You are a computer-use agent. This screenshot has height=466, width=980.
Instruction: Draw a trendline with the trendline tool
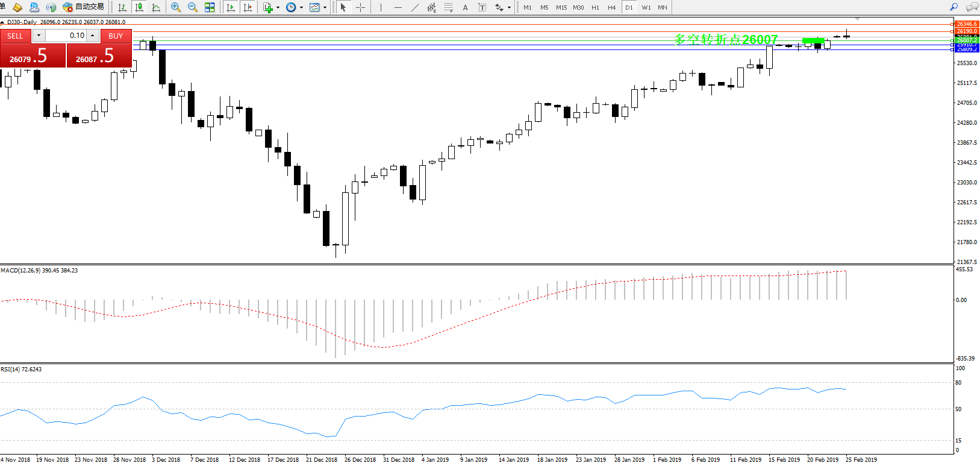tap(415, 7)
